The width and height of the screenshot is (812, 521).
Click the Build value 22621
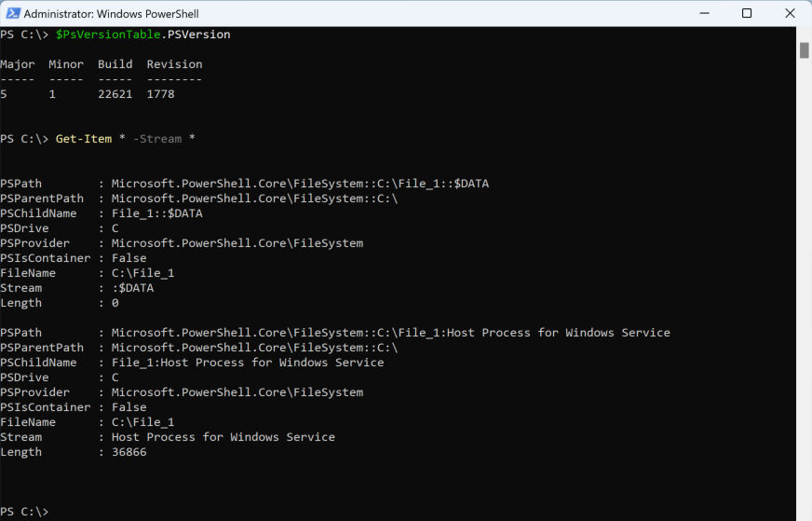point(115,94)
